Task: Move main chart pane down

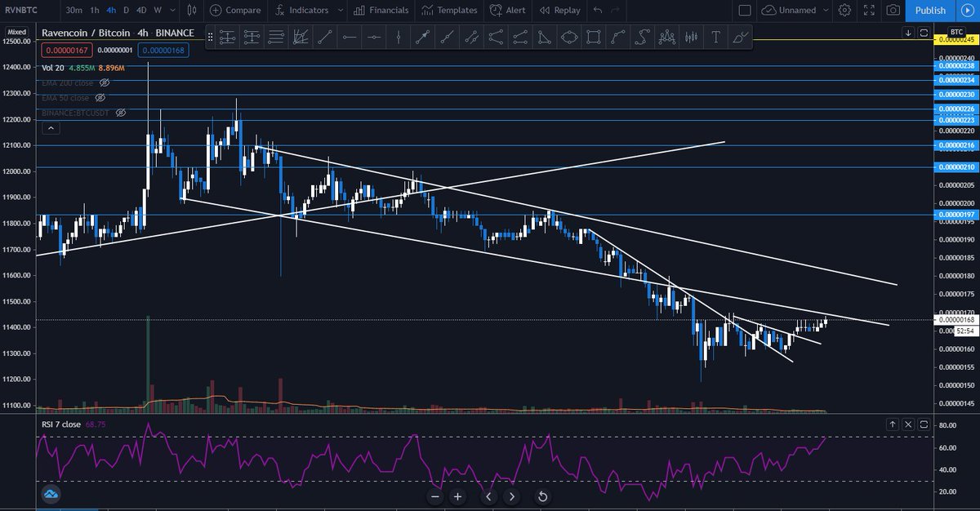Action: pos(908,33)
